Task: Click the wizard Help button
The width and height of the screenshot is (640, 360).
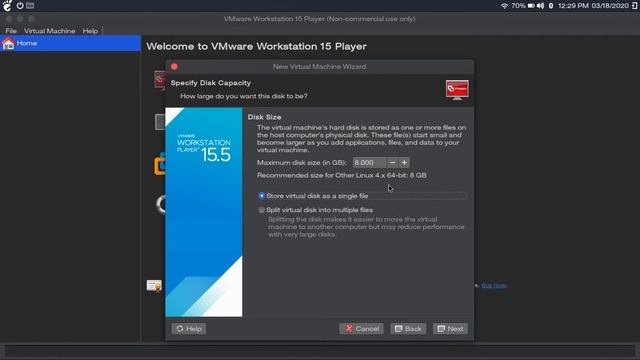Action: point(189,329)
